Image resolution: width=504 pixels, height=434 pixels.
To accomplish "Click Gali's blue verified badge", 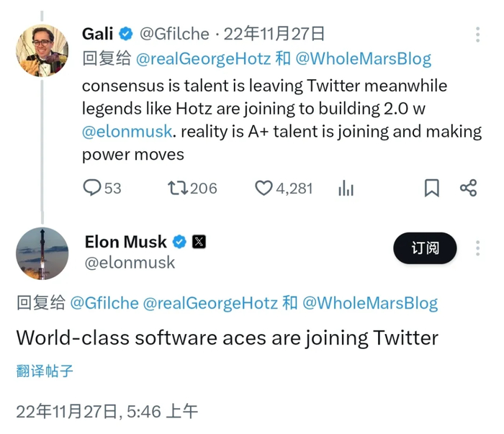I will (x=126, y=34).
